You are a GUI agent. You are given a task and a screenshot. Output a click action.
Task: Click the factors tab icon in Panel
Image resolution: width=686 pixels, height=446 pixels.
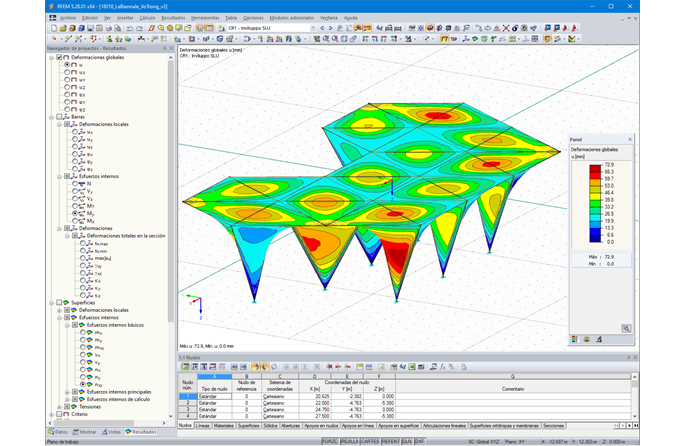[x=587, y=339]
